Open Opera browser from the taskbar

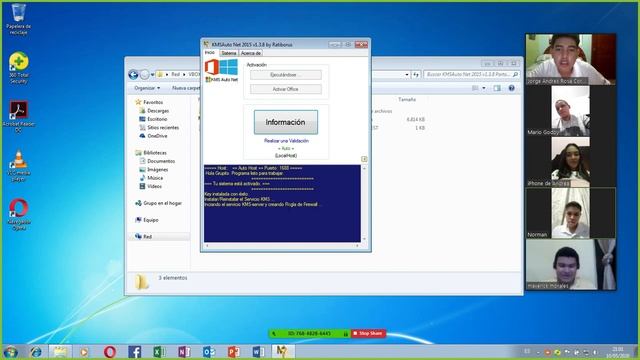(x=109, y=352)
